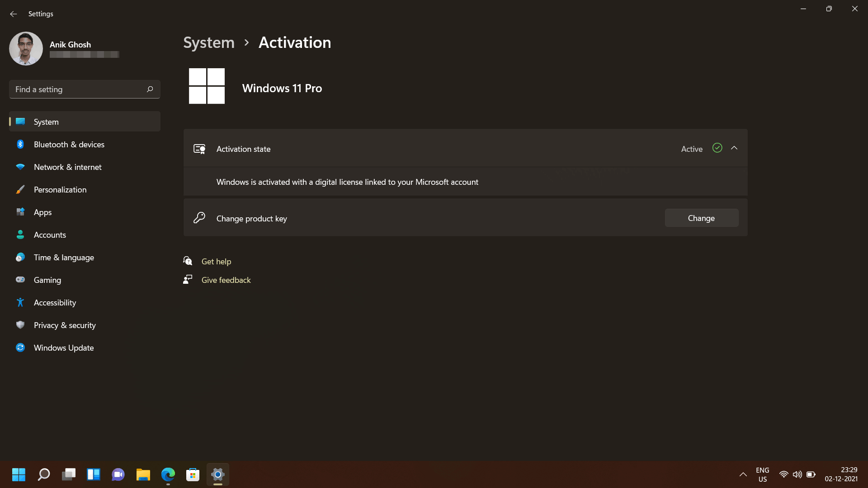The height and width of the screenshot is (488, 868).
Task: Click the Wi-Fi tray icon
Action: tap(783, 474)
